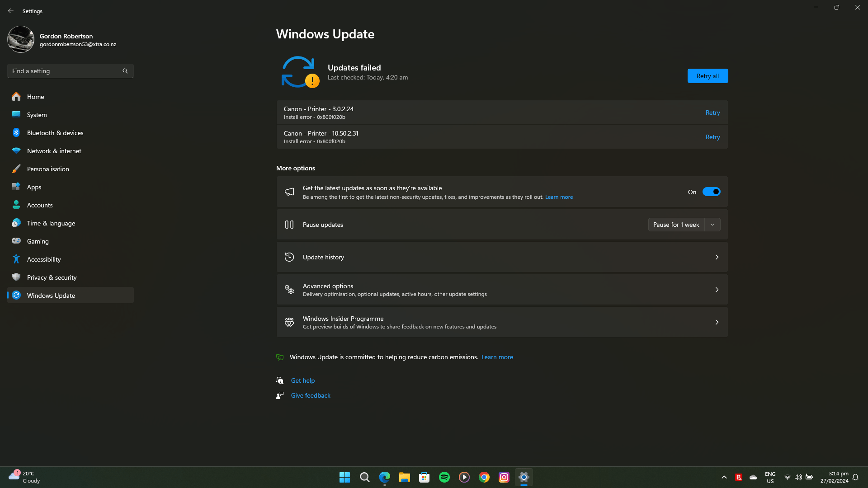Retry Canon Printer 3.0.2.24 update
Screen dimensions: 868x488
coord(712,113)
